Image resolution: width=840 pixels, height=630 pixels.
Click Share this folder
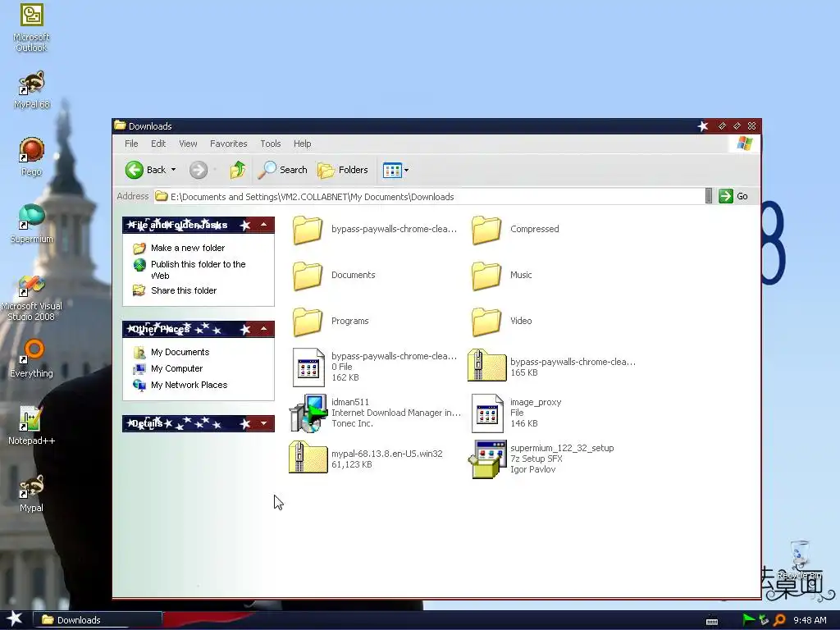pos(176,290)
